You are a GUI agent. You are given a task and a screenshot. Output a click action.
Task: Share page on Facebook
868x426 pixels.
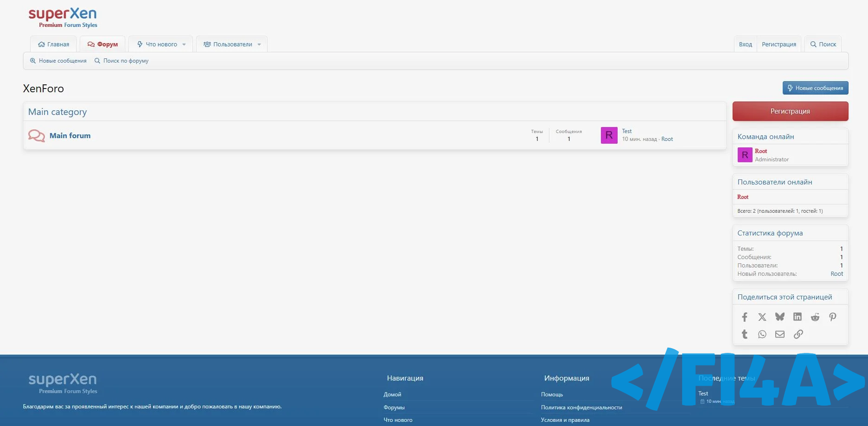point(745,317)
